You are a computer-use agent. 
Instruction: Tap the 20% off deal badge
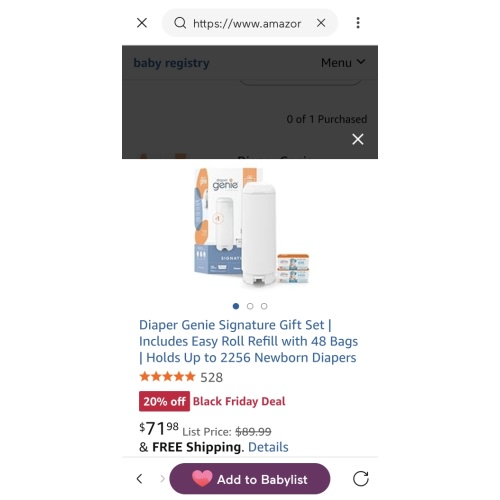(164, 401)
